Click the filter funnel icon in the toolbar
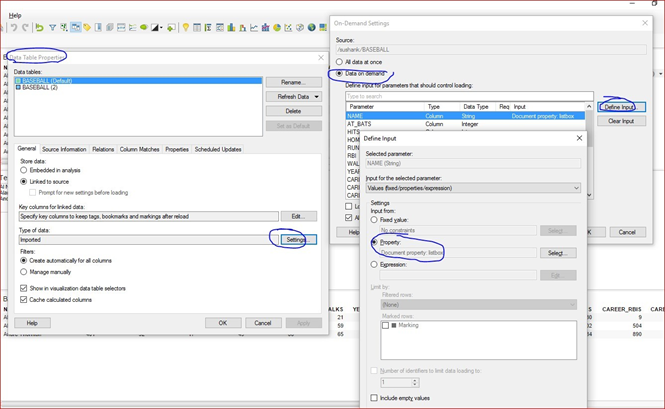 click(x=52, y=28)
